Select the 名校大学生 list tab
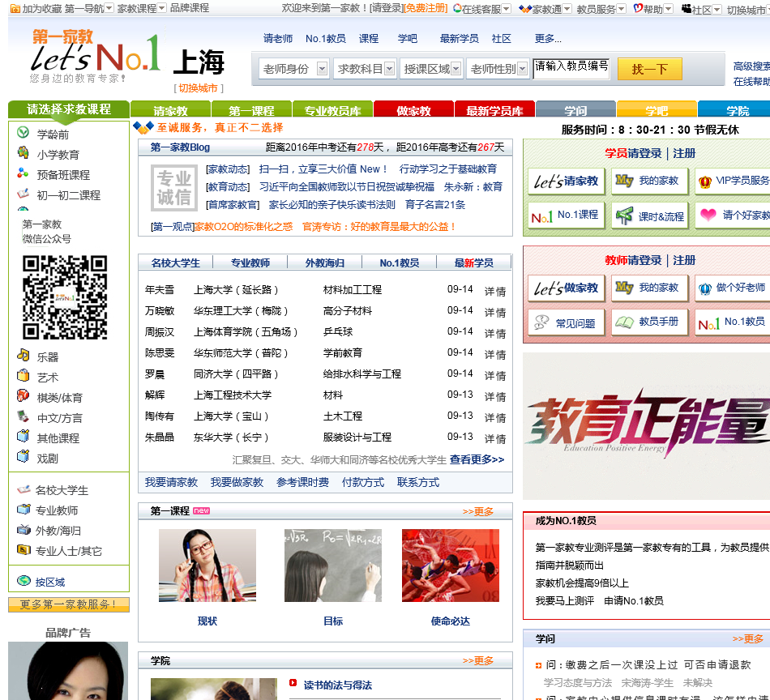Viewport: 770px width, 700px height. point(176,262)
